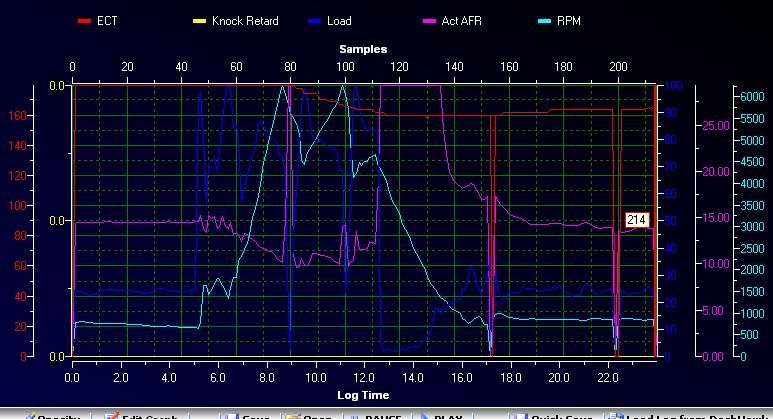
Task: Select the yellow Knock Retard legend swatch
Action: (198, 21)
